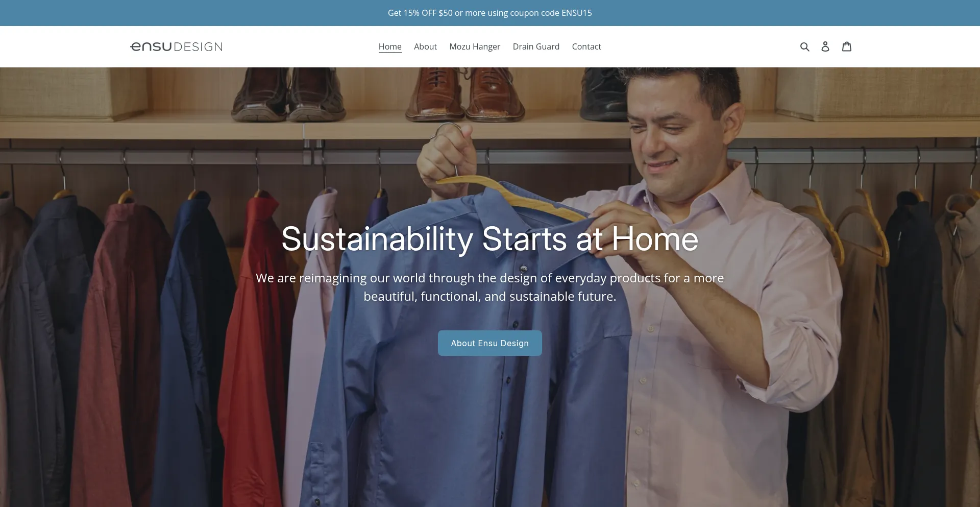
Task: Click the reimagining our world subtitle text
Action: point(490,287)
